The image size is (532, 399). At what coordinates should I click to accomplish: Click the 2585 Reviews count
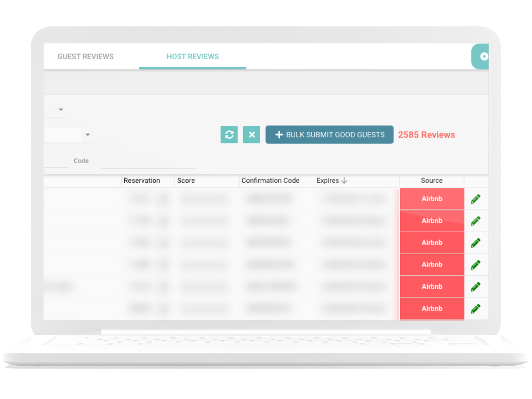click(x=427, y=135)
